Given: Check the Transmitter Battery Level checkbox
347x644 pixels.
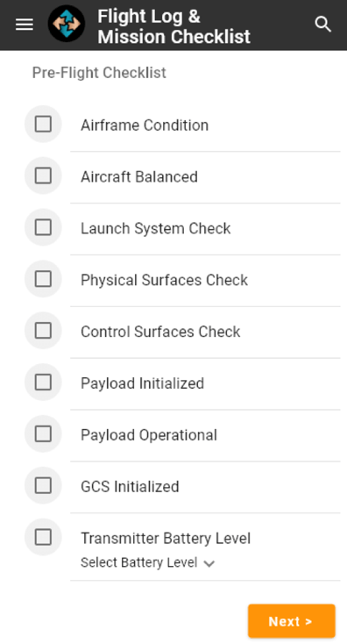Looking at the screenshot, I should coord(43,537).
